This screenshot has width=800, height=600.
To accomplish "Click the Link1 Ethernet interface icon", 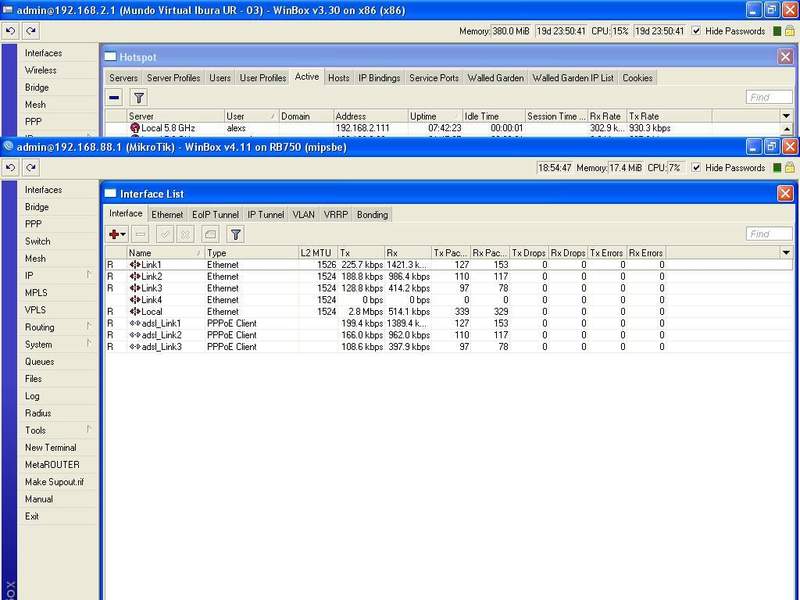I will click(135, 264).
